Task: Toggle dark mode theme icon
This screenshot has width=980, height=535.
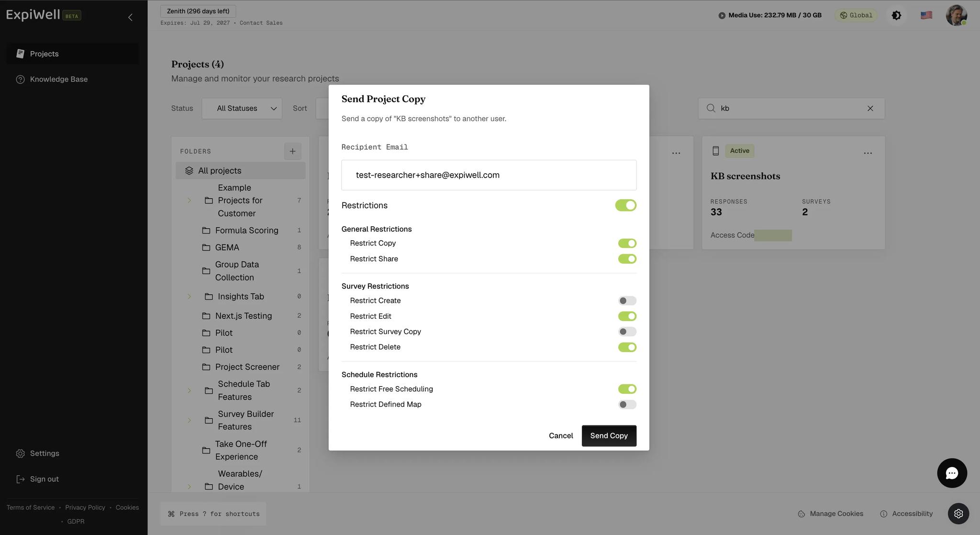Action: point(896,15)
